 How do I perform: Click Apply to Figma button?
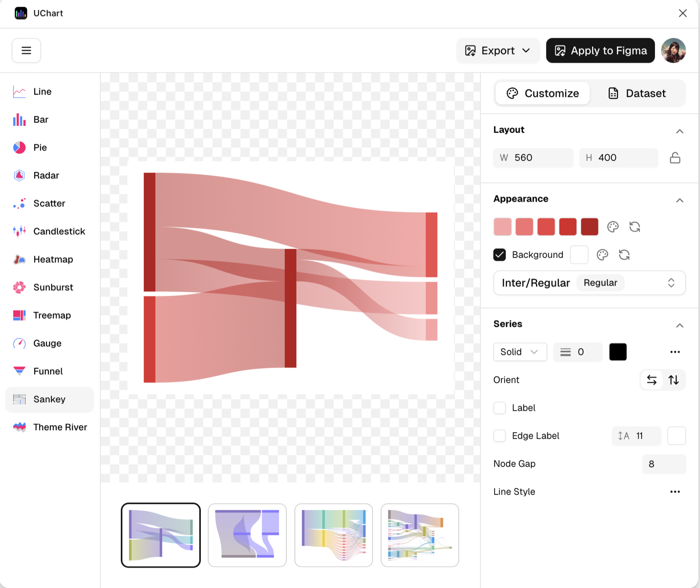(x=600, y=51)
